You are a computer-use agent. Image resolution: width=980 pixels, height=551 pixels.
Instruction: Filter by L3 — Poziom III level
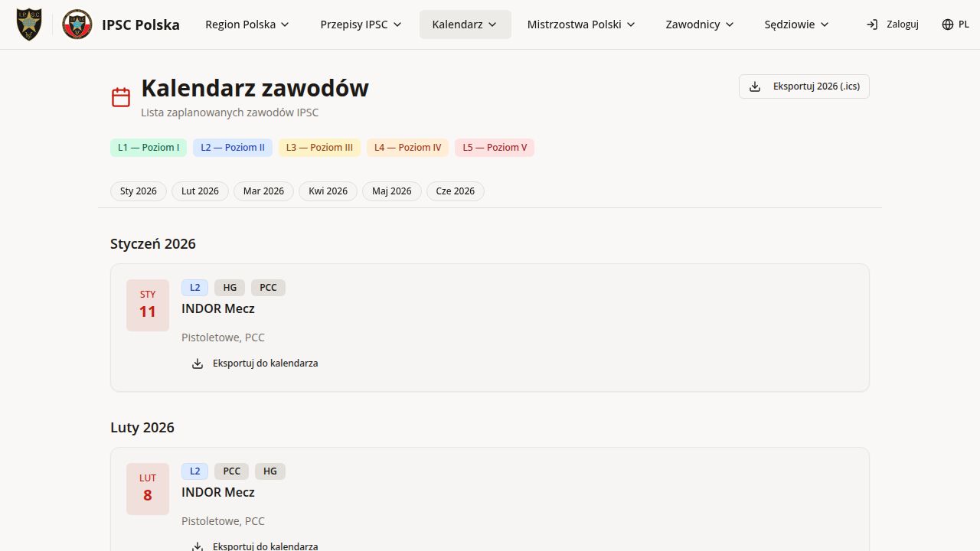(319, 148)
